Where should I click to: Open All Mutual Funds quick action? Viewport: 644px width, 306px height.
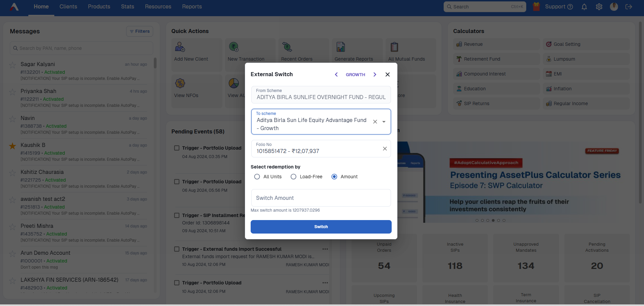pos(411,55)
